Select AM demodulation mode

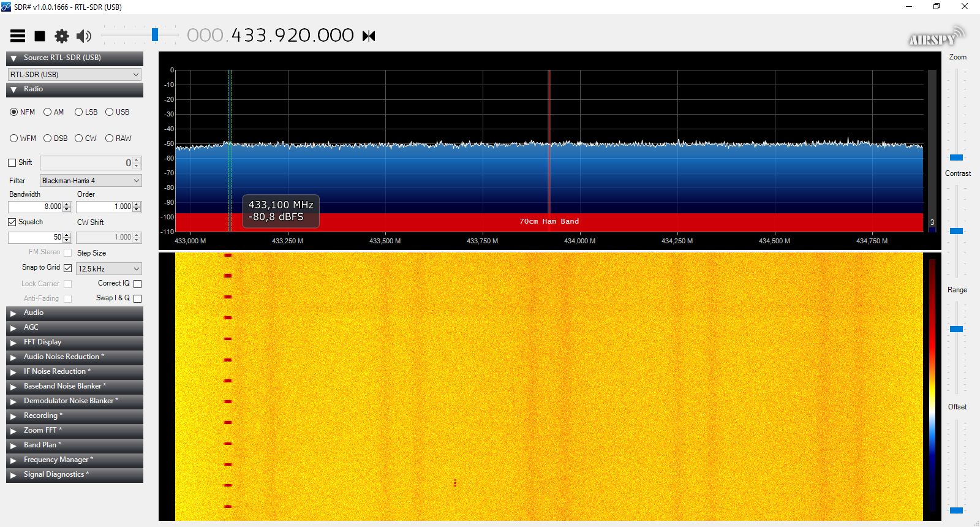pyautogui.click(x=53, y=112)
